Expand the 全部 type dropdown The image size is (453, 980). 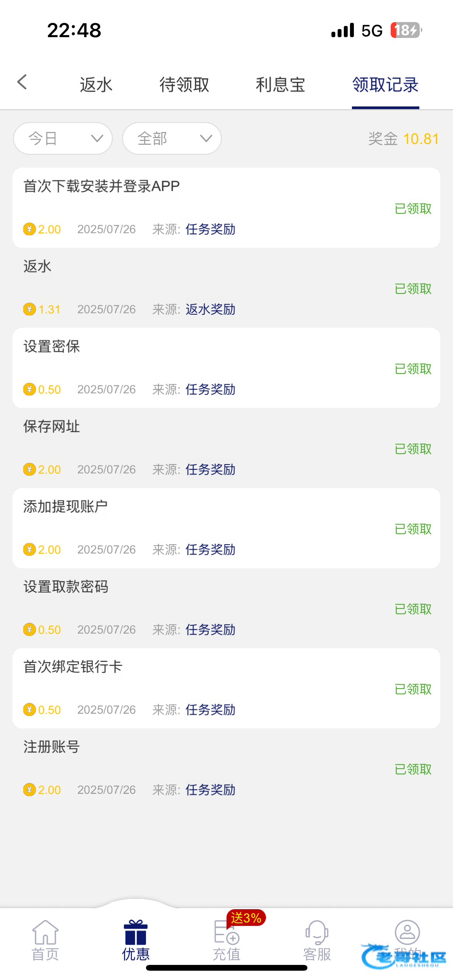pyautogui.click(x=172, y=139)
